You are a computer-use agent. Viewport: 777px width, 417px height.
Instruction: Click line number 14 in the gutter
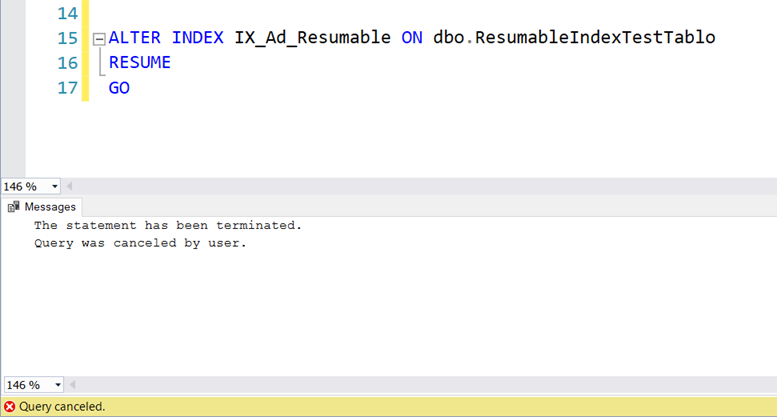(x=67, y=13)
